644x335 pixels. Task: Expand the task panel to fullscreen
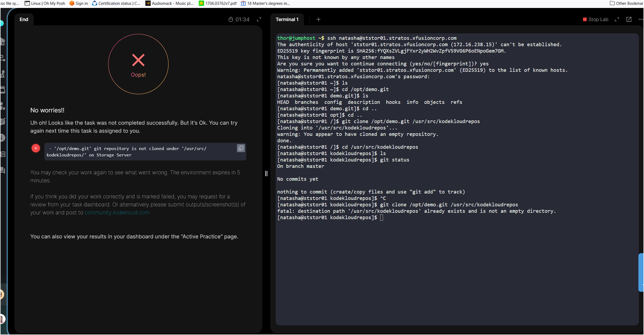click(259, 19)
